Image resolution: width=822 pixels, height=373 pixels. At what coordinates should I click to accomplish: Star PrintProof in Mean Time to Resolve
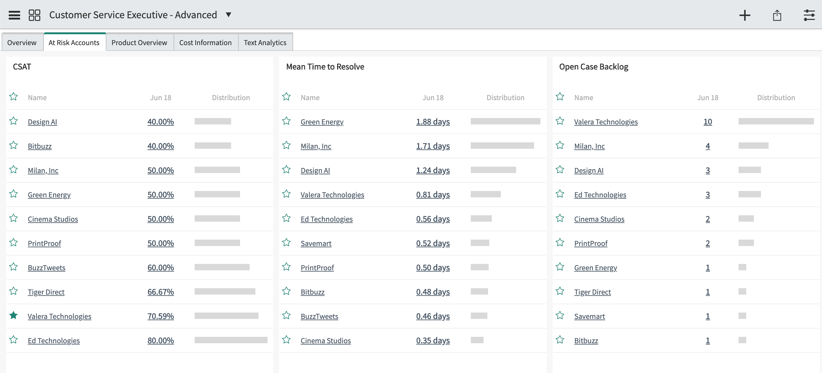pyautogui.click(x=286, y=267)
